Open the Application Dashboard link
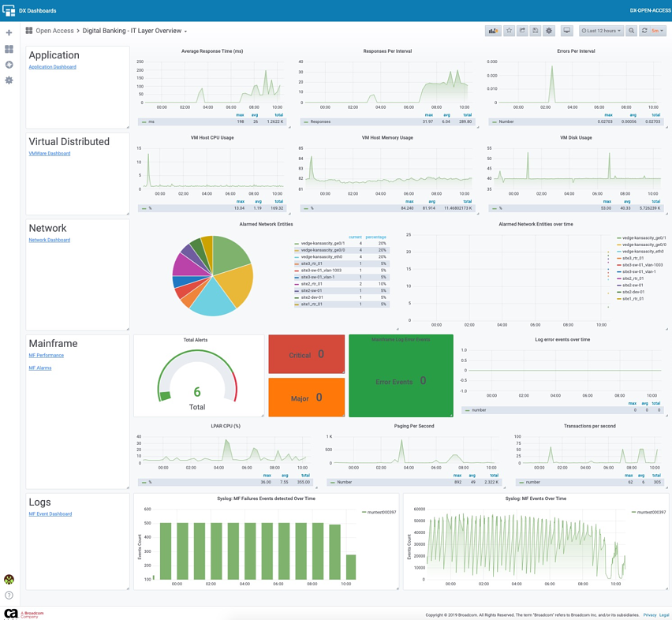Viewport: 672px width, 620px height. click(52, 67)
